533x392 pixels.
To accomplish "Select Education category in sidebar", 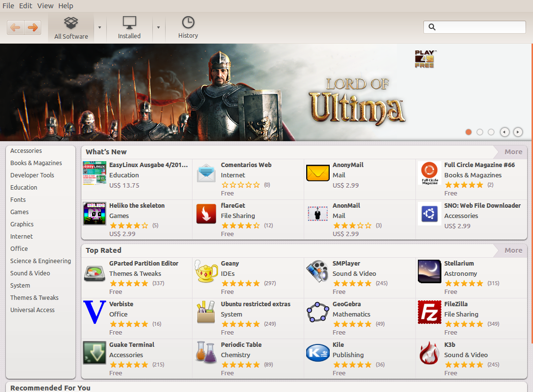I will click(24, 187).
